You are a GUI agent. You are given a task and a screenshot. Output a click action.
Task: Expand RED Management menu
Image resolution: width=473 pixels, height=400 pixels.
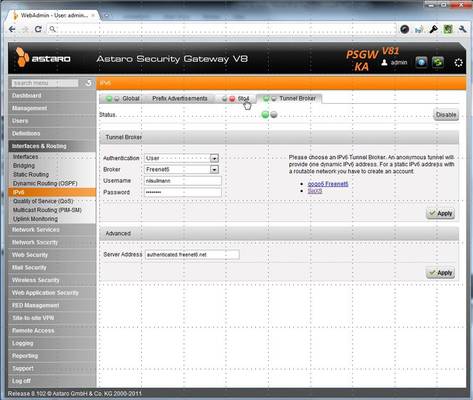52,306
